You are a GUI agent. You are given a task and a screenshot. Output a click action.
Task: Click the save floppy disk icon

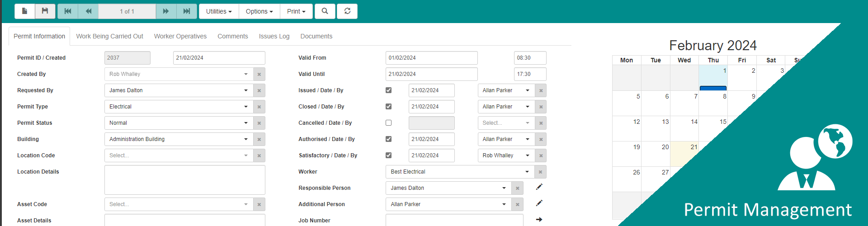click(x=45, y=11)
